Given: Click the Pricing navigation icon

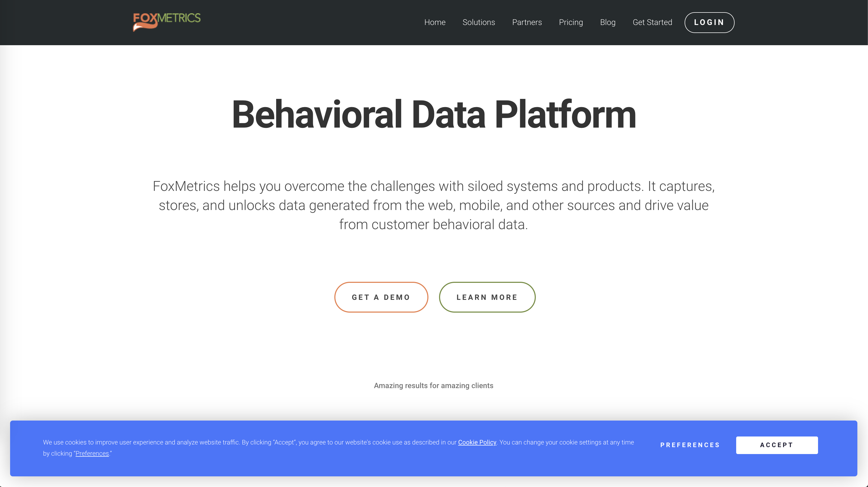Looking at the screenshot, I should point(571,22).
